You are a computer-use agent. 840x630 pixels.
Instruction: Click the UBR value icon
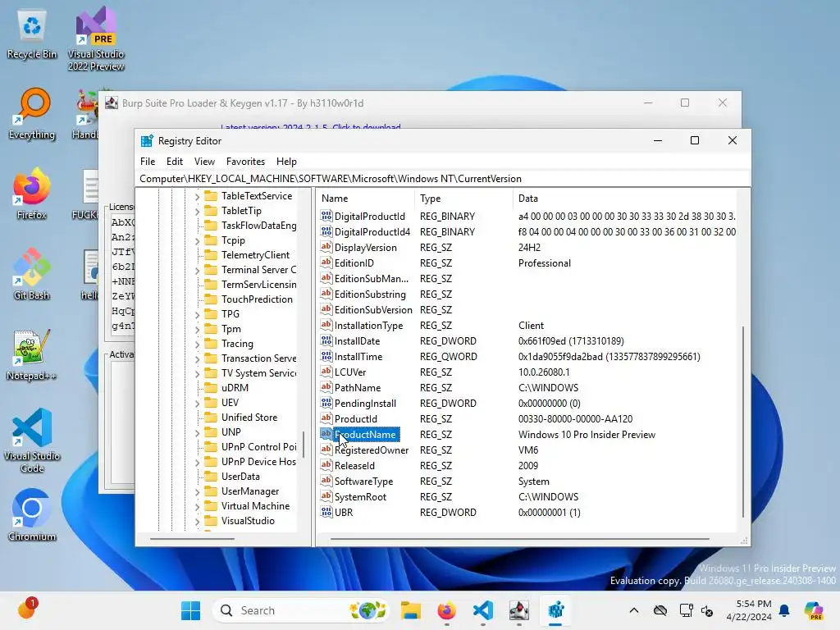pyautogui.click(x=326, y=512)
